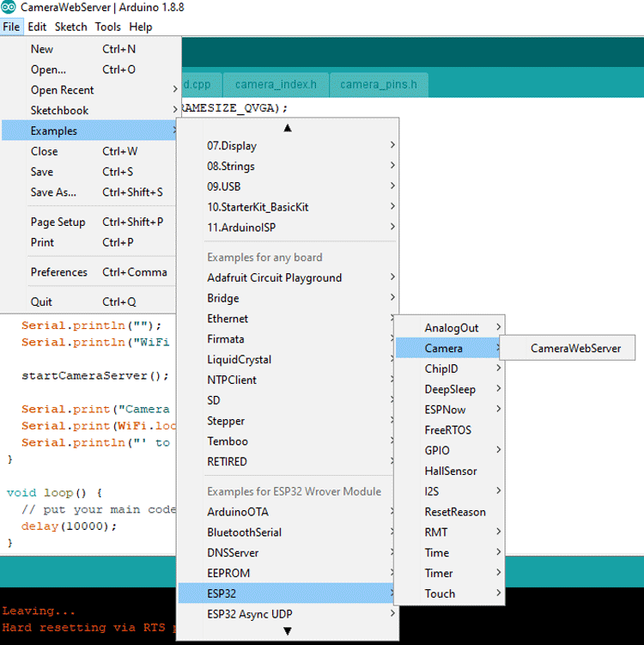Click the Arduino logo icon in title bar

pyautogui.click(x=9, y=7)
